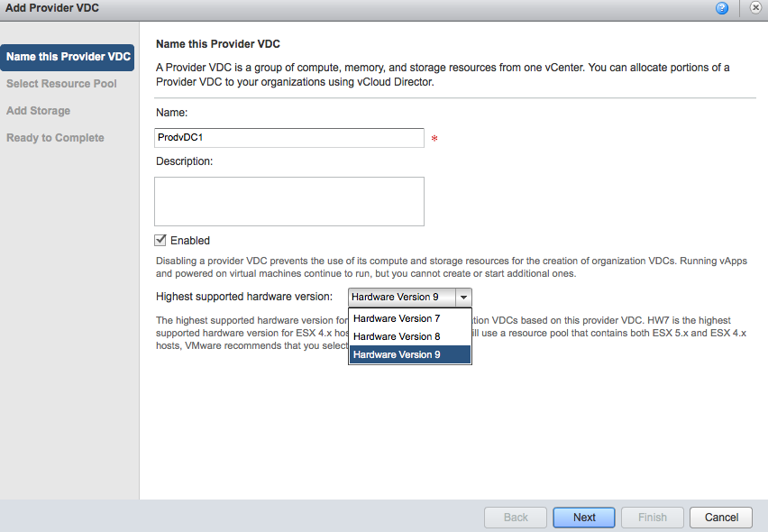Click inside the Name text field
768x532 pixels.
[288, 137]
